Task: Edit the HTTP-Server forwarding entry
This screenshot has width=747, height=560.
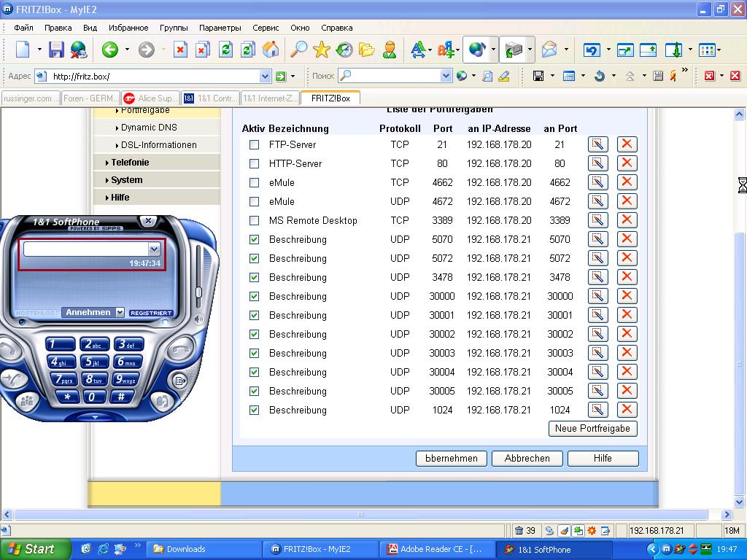Action: point(598,163)
